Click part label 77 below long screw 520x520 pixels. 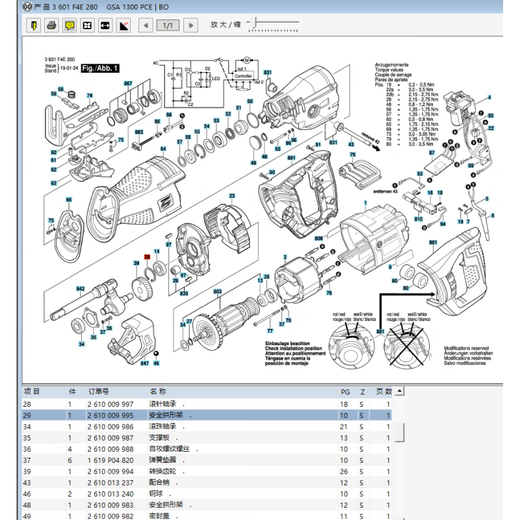[x=270, y=331]
